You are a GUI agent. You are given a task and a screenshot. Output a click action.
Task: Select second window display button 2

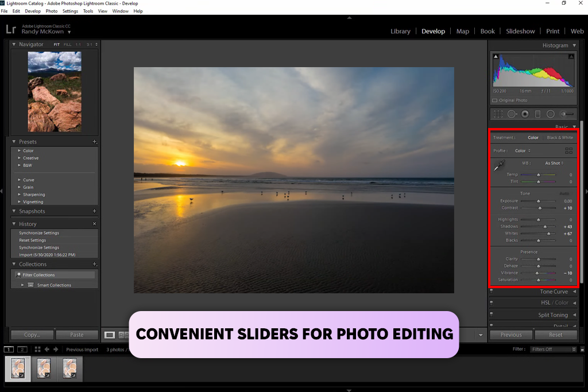click(x=22, y=350)
